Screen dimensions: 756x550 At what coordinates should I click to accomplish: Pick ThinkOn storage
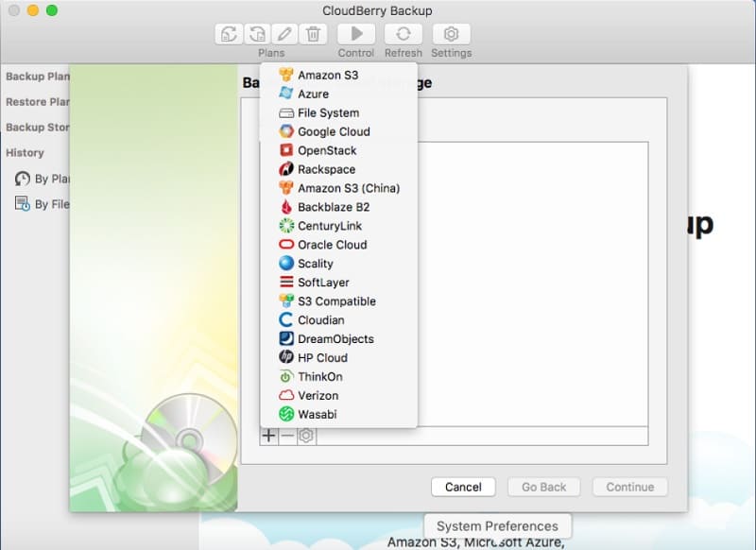click(x=338, y=376)
